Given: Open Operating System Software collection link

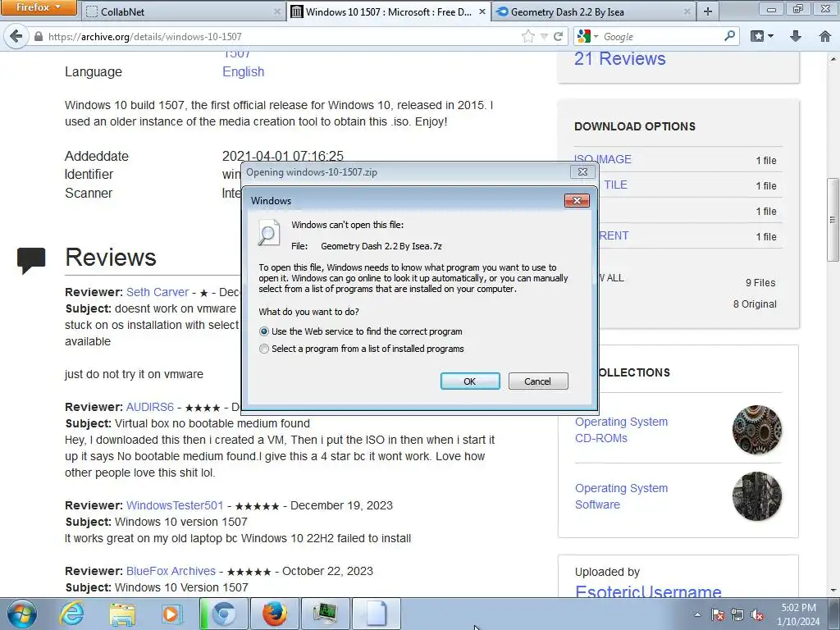Looking at the screenshot, I should point(622,496).
